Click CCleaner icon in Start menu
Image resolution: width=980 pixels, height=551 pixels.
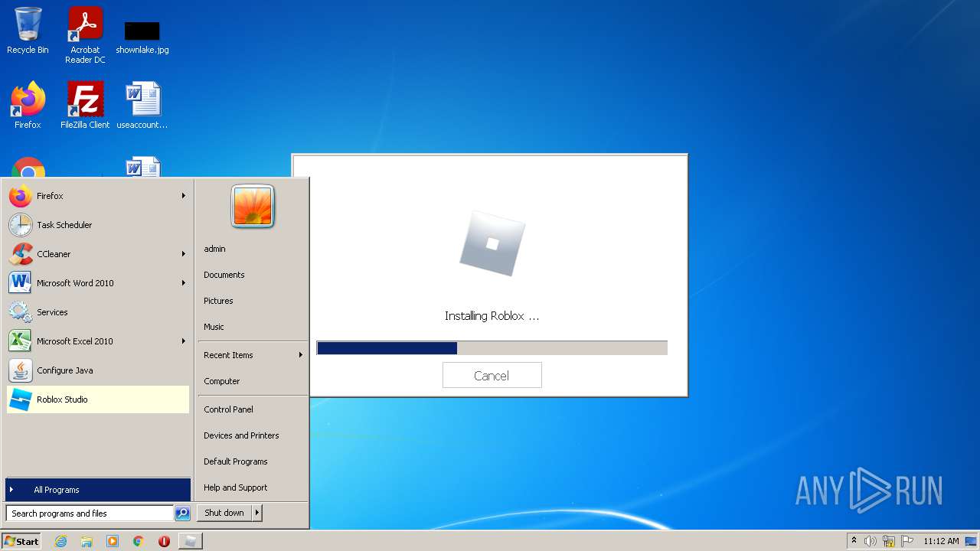[x=21, y=254]
